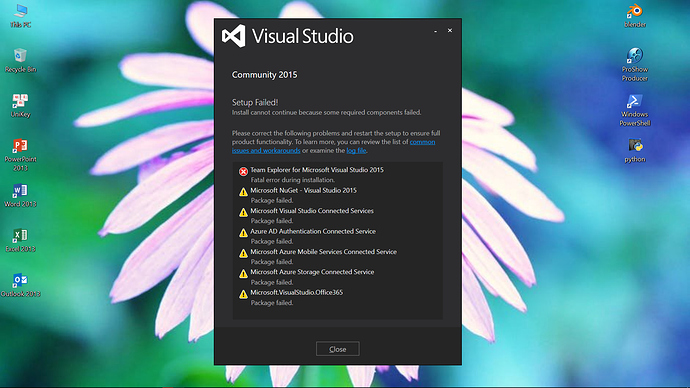Select 'Microsoft NuGet - Visual Studio 2015' entry
Viewport: 690px width, 388px height.
(x=303, y=190)
